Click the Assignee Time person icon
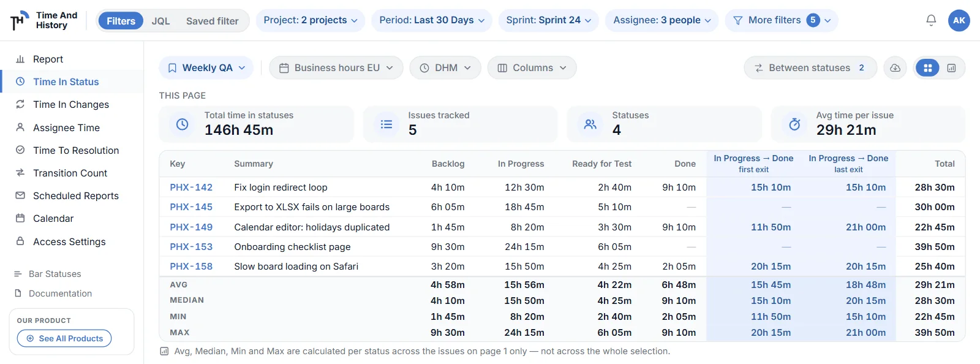Screen dimensions: 980x364 point(20,127)
